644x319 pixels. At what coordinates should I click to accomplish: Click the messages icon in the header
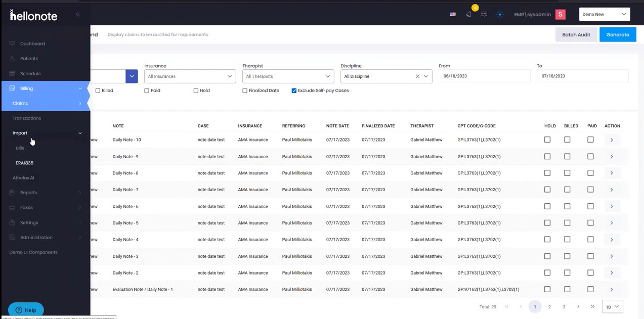tap(484, 14)
